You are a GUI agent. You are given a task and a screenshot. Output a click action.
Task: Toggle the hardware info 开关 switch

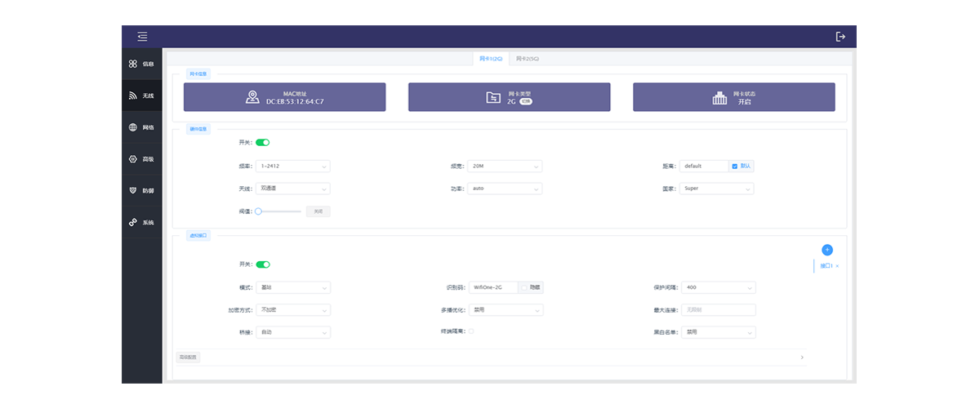262,142
